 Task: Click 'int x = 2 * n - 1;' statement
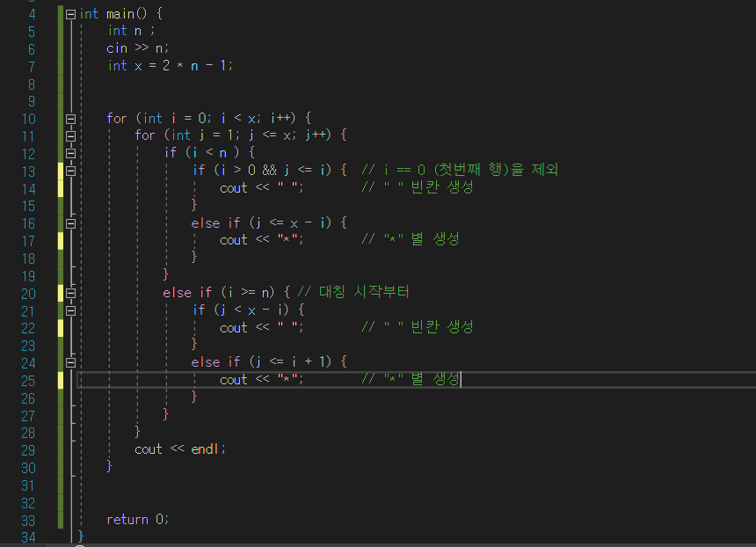[x=170, y=66]
